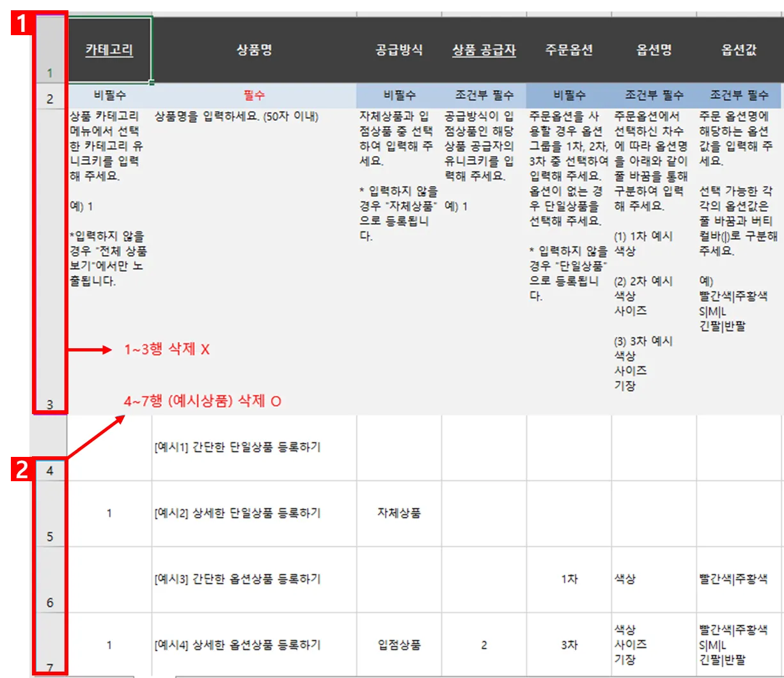Click the 옵션값 description cell in row 3

coord(739,262)
